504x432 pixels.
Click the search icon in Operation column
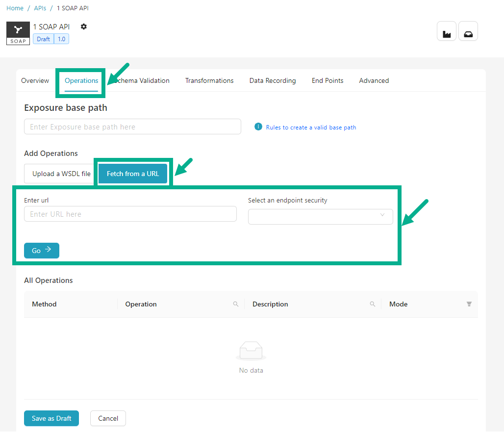(x=236, y=305)
